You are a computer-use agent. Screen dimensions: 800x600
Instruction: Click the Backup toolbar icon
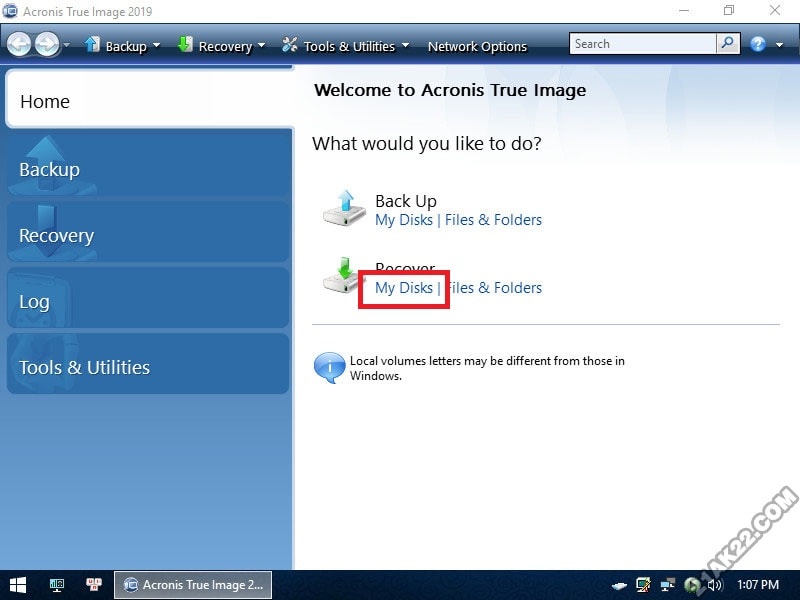[92, 45]
